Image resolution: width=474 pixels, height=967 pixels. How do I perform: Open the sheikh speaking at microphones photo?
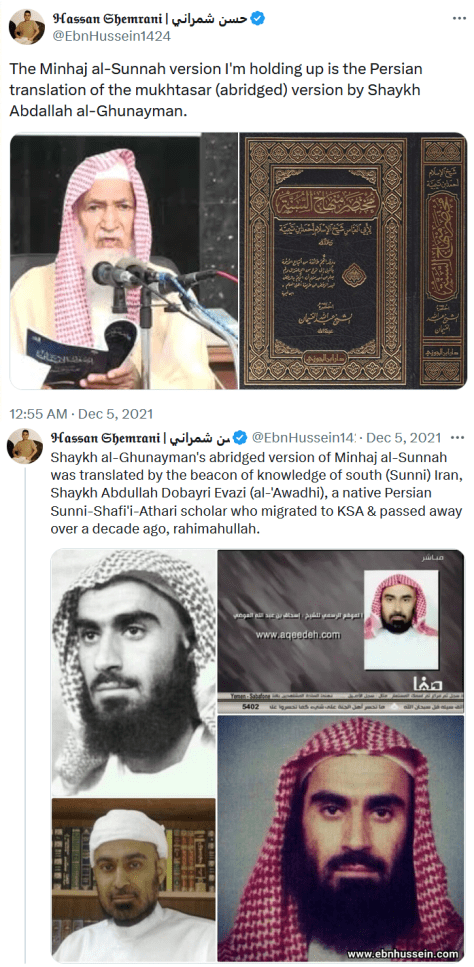[123, 261]
